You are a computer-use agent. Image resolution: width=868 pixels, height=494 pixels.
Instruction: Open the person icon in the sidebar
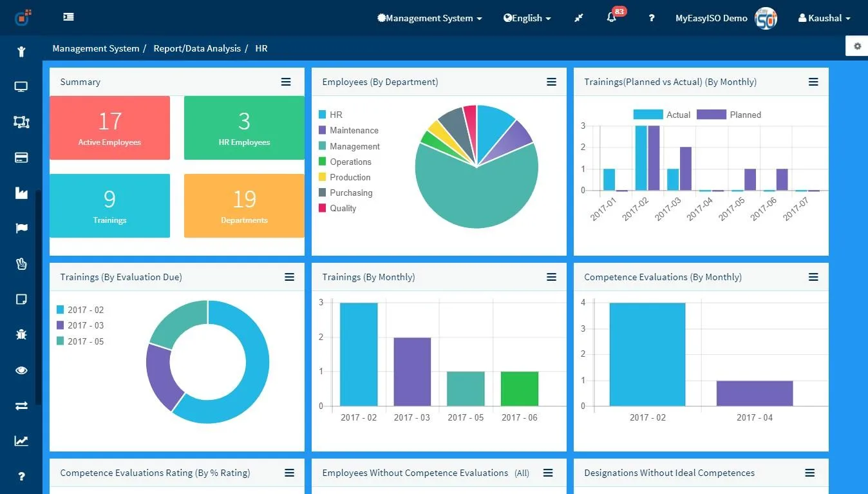21,52
